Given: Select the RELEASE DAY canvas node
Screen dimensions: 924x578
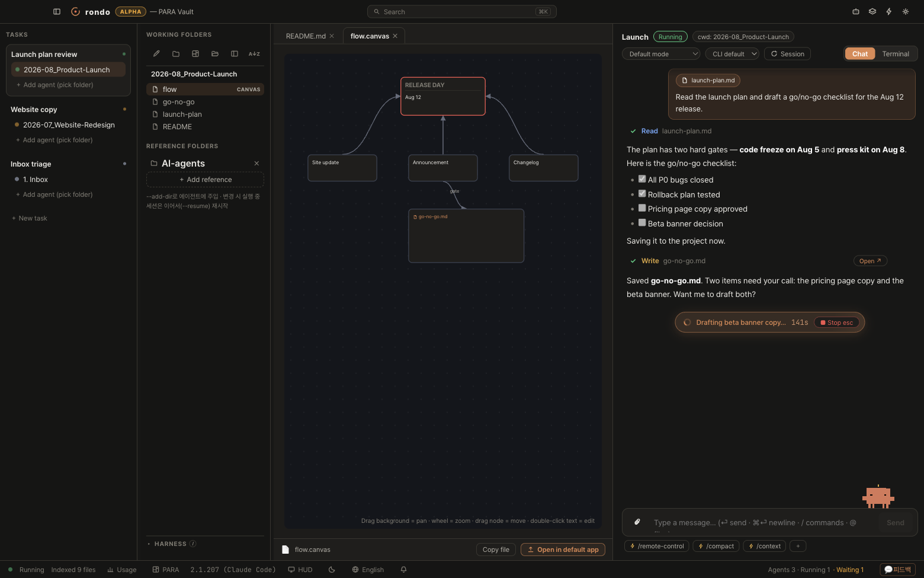Looking at the screenshot, I should click(x=443, y=96).
